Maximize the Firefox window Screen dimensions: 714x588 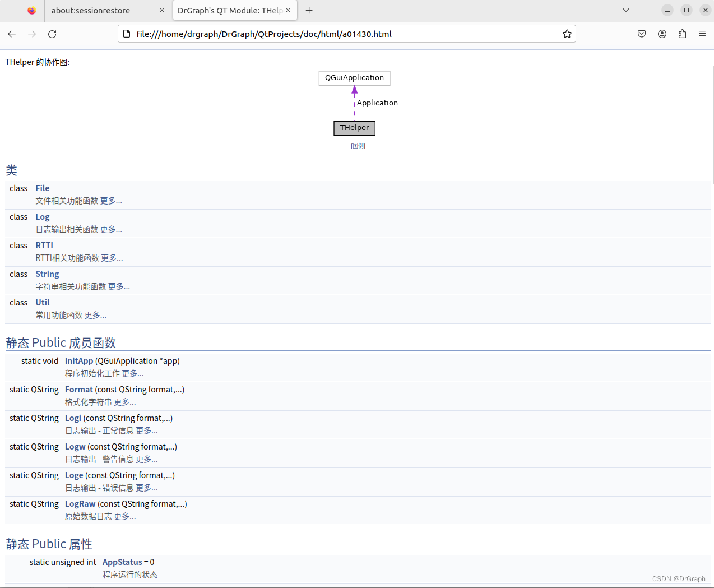687,10
